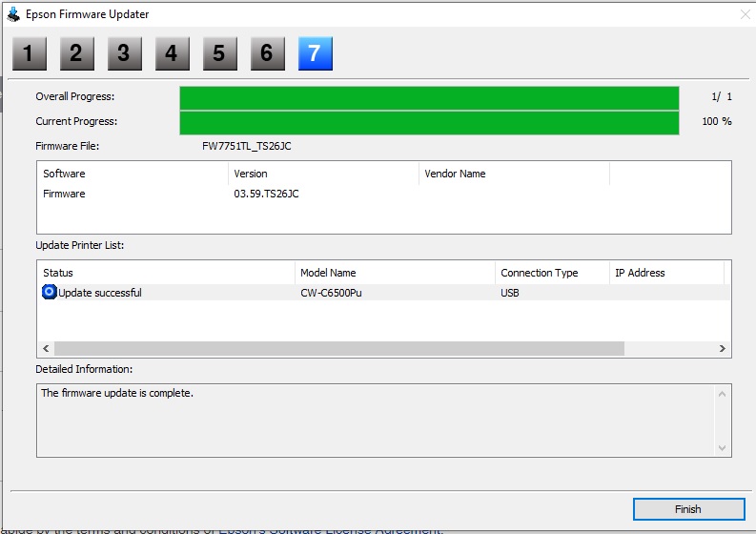Click 'The firmware update is complete.' text
This screenshot has height=534, width=756.
117,393
